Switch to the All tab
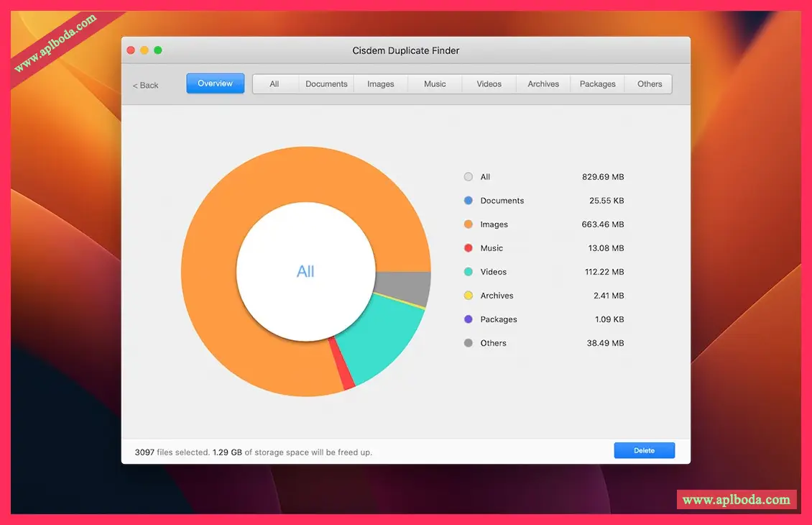The image size is (812, 525). tap(274, 84)
